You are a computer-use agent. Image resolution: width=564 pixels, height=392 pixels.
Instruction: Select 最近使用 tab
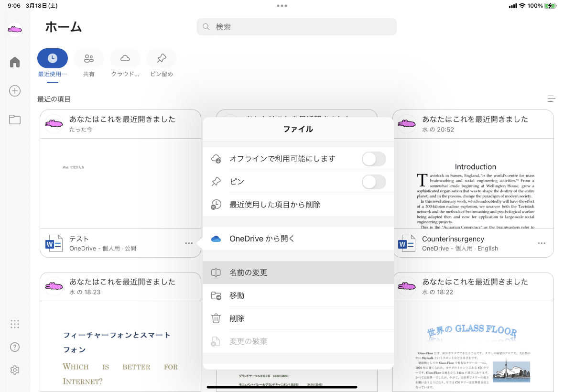tap(53, 63)
